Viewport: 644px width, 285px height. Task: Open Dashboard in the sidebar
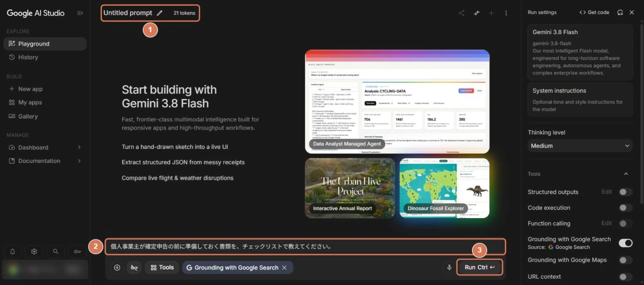click(33, 147)
